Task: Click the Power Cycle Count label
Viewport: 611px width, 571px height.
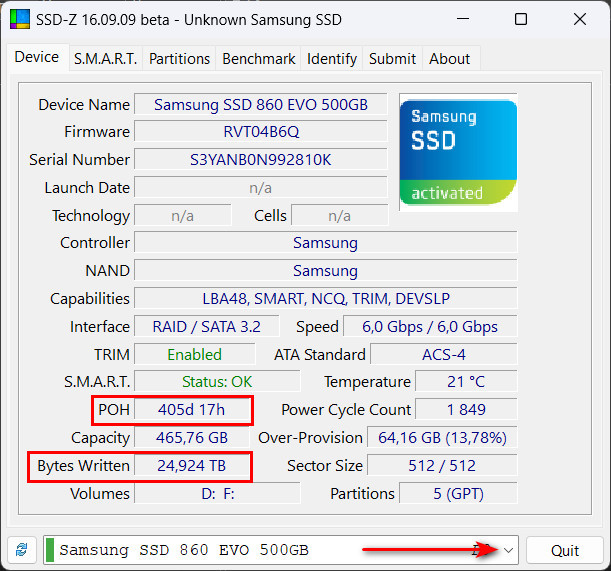Action: click(346, 410)
